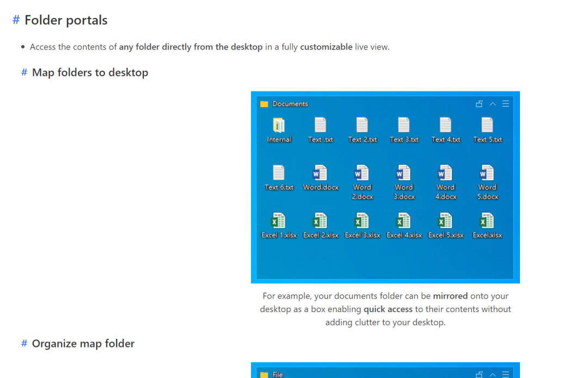The width and height of the screenshot is (588, 378).
Task: Select the Word 3.docx file icon
Action: [x=404, y=173]
